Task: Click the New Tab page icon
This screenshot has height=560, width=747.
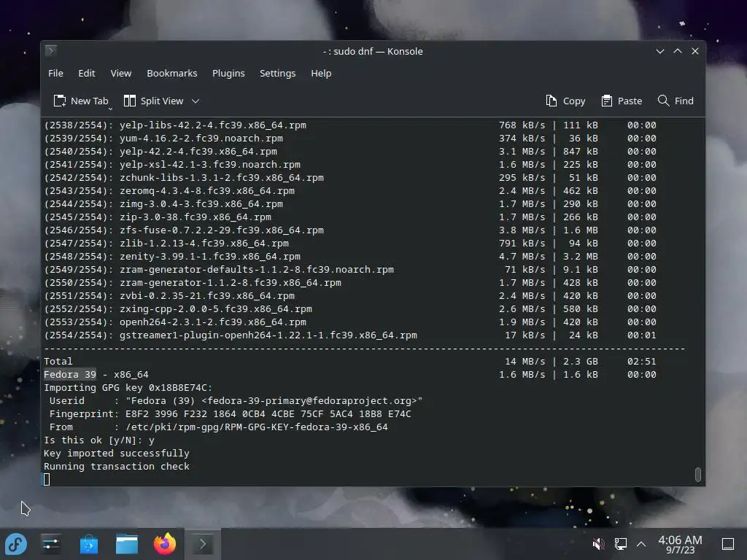Action: (x=60, y=101)
